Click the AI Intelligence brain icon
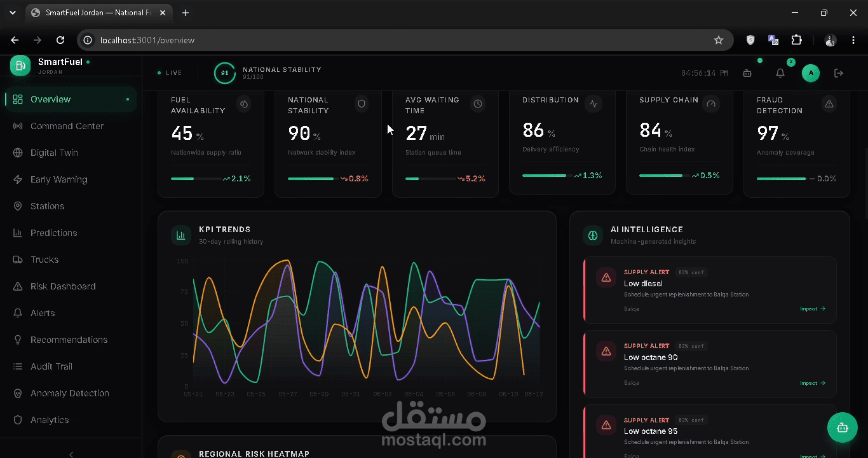Screen dimensions: 868x458 click(593, 235)
